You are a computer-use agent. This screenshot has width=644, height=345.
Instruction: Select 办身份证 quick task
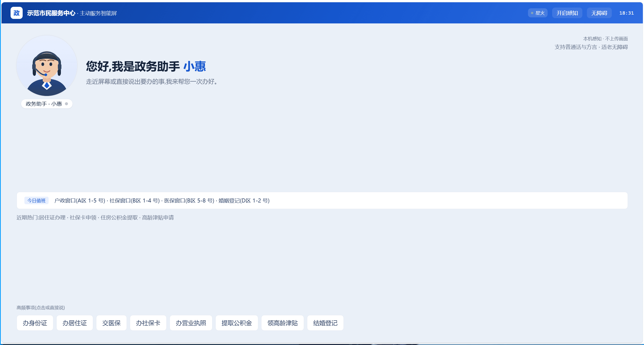tap(35, 323)
